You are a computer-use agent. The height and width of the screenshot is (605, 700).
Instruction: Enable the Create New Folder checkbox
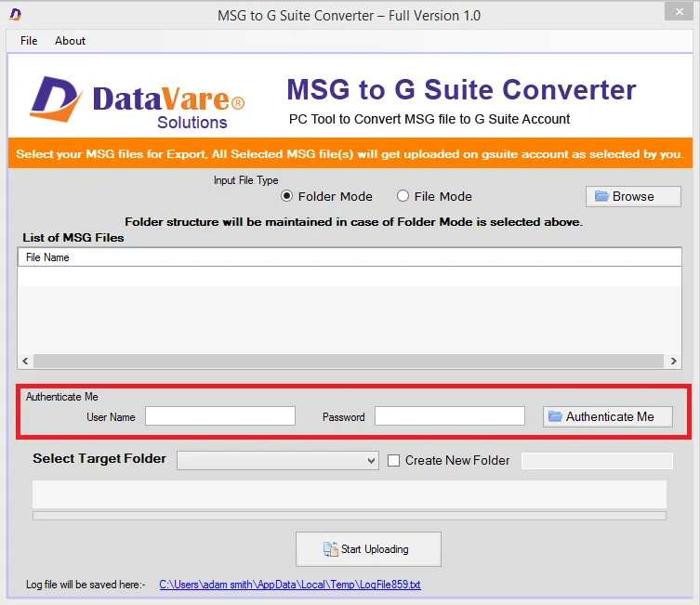(393, 460)
